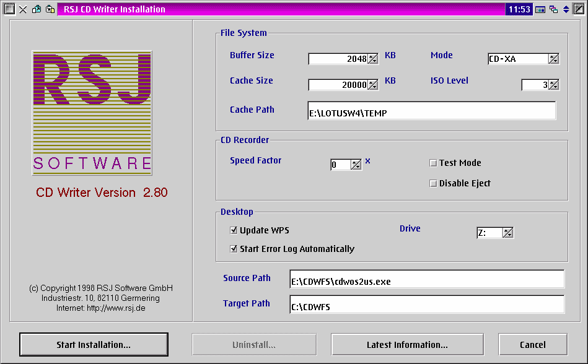Click the folder icon with the down arrow in the title bar

click(50, 9)
